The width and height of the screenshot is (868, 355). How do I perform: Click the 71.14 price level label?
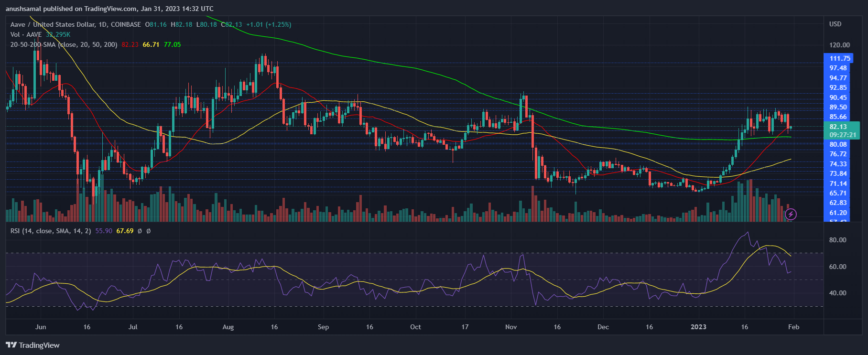click(838, 183)
